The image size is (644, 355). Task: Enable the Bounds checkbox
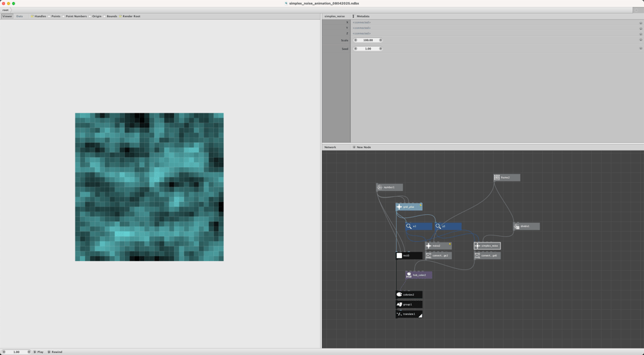[x=104, y=16]
